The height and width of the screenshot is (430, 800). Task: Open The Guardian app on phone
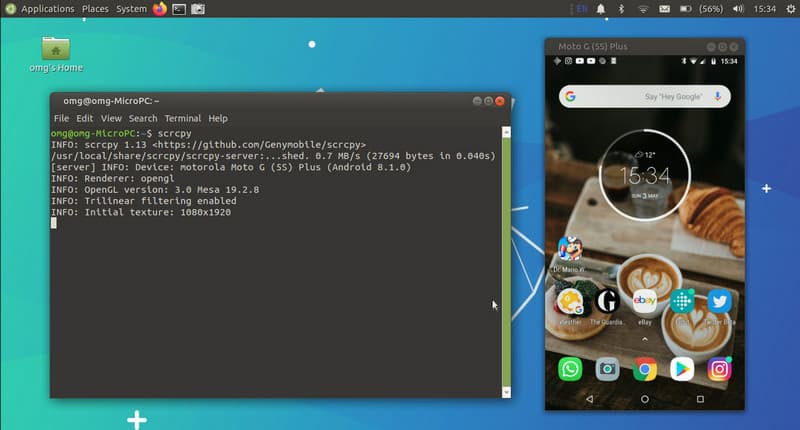607,301
